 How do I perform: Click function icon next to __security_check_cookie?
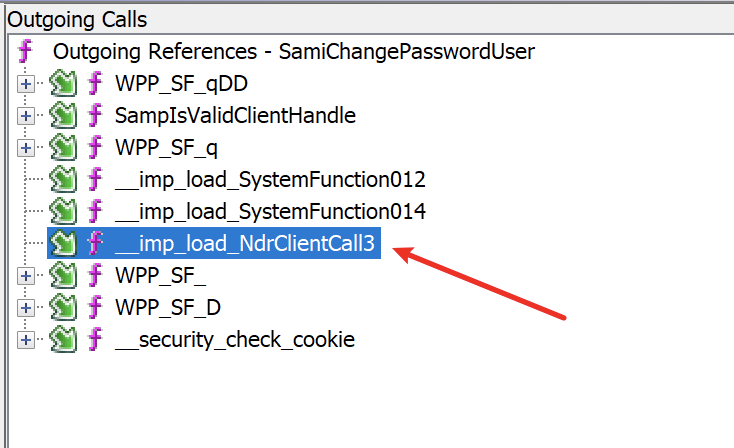click(95, 339)
